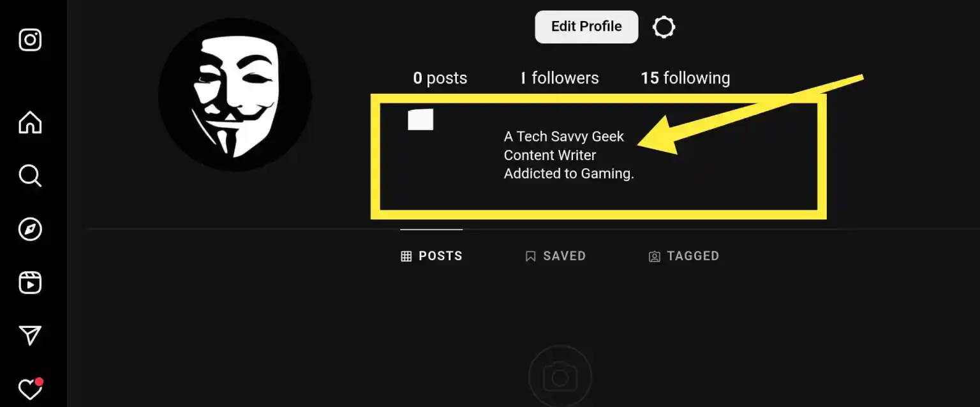Open Notifications heart icon
980x407 pixels.
(x=30, y=389)
